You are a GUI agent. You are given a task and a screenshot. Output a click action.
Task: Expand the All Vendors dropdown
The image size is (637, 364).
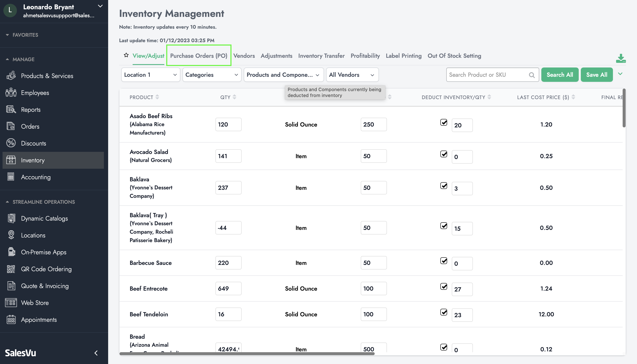352,75
